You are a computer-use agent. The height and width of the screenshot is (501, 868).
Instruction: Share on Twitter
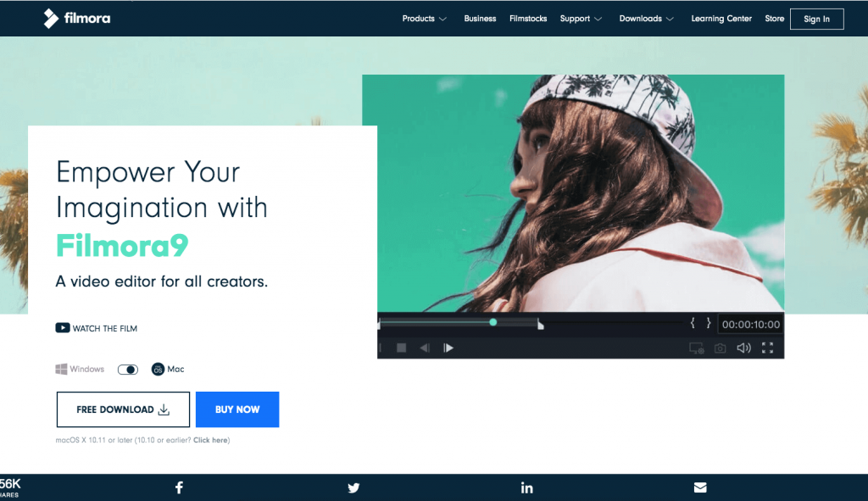pyautogui.click(x=353, y=487)
